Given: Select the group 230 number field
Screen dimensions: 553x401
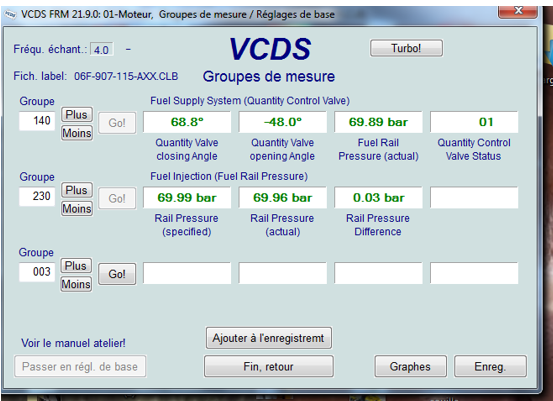Looking at the screenshot, I should coord(37,196).
